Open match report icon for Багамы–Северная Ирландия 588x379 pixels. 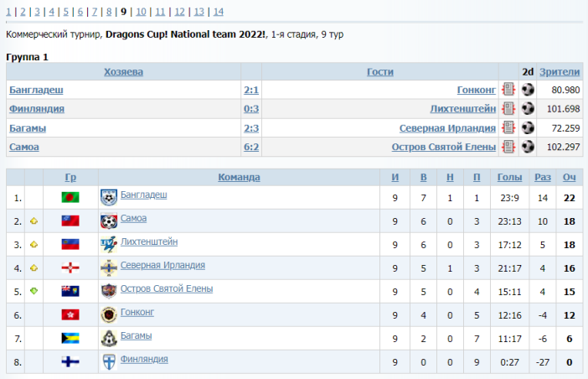pyautogui.click(x=508, y=127)
